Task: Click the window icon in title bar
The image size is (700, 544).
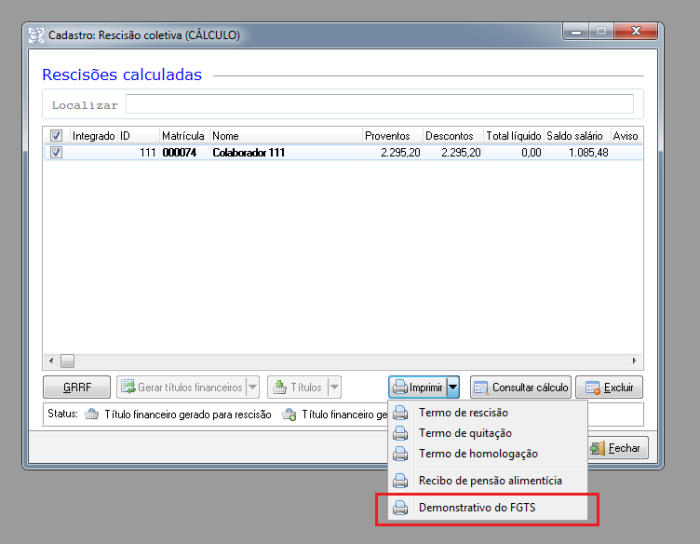Action: point(36,35)
